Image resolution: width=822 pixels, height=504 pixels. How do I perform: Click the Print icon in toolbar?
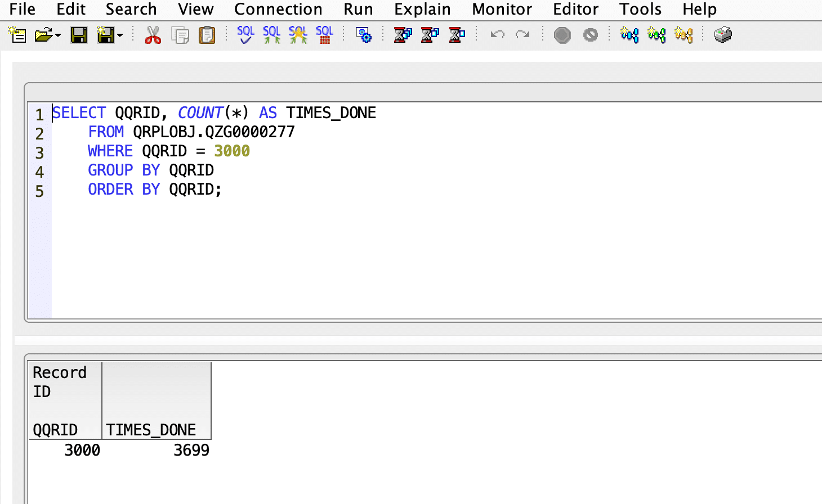coord(722,35)
